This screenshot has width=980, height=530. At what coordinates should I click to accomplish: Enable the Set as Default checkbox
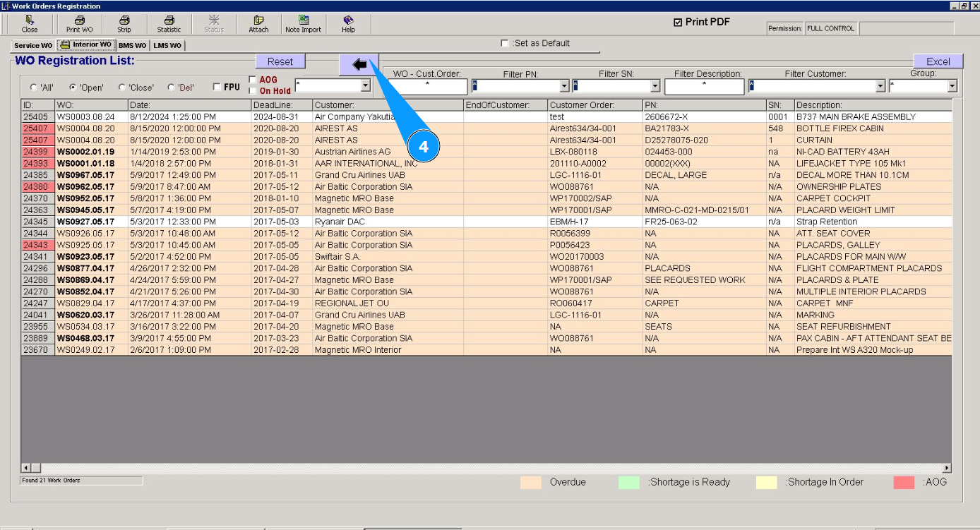pyautogui.click(x=504, y=44)
